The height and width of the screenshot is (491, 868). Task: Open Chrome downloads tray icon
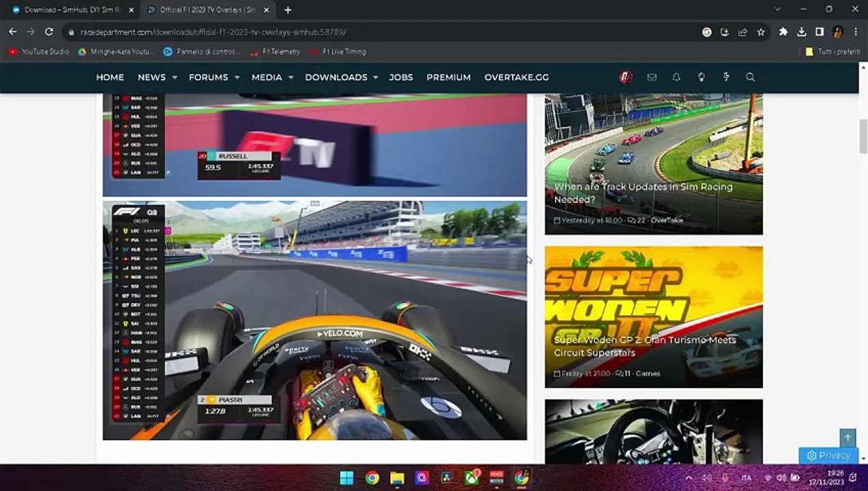[802, 32]
